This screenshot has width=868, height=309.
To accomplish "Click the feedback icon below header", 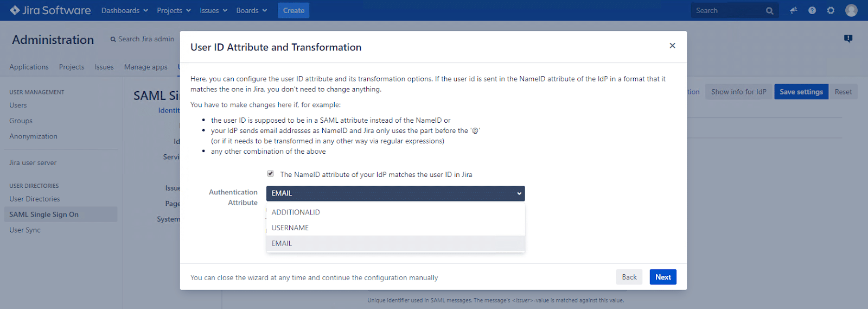I will pos(848,39).
